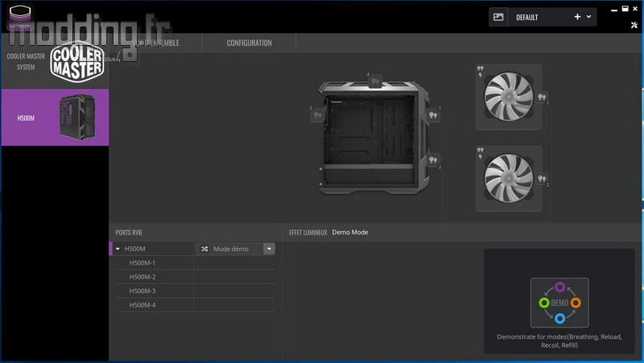Click RGB port 2 icon on case right
Screen dimensions: 644x363
(433, 159)
